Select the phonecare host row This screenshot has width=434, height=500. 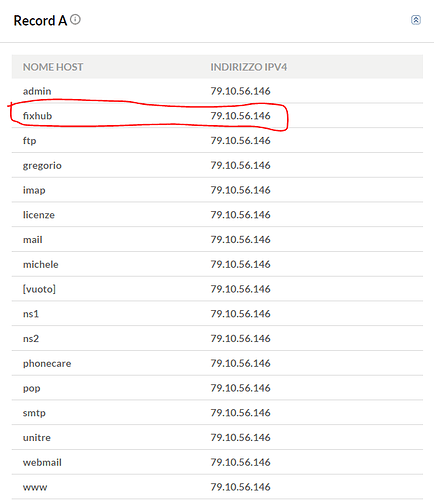(x=217, y=363)
